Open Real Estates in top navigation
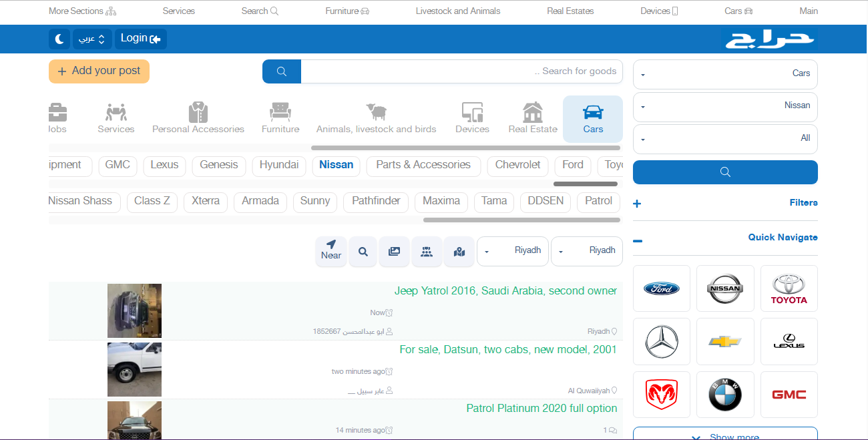This screenshot has height=440, width=868. point(570,11)
